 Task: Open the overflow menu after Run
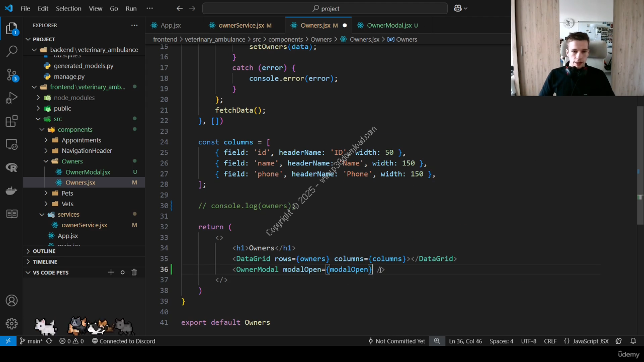tap(149, 9)
